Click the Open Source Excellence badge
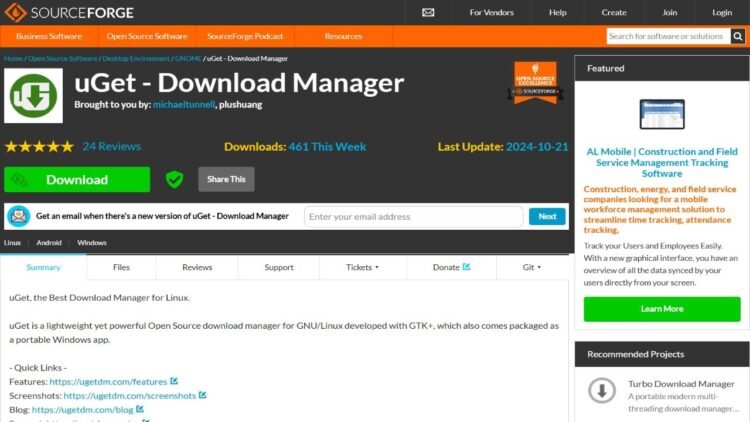 coord(535,82)
